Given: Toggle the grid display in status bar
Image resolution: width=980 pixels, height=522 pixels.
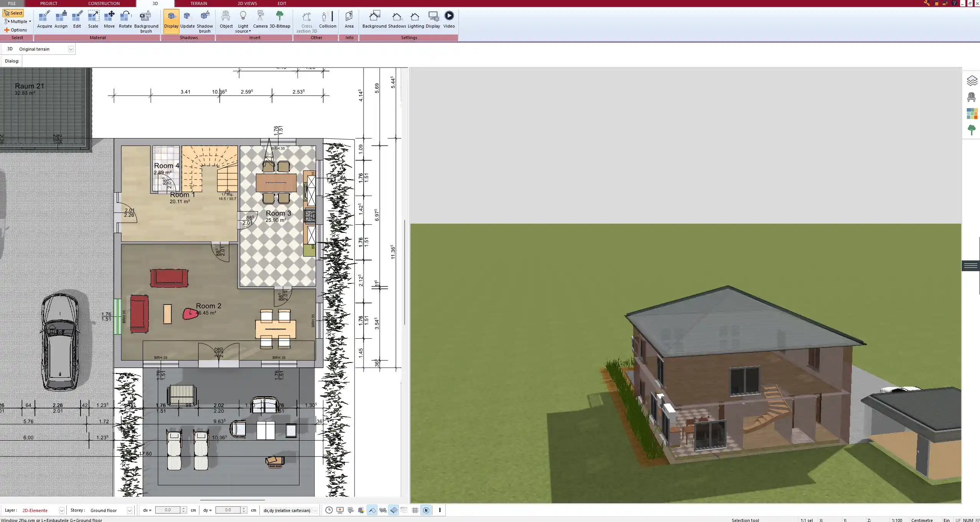Looking at the screenshot, I should [x=415, y=510].
